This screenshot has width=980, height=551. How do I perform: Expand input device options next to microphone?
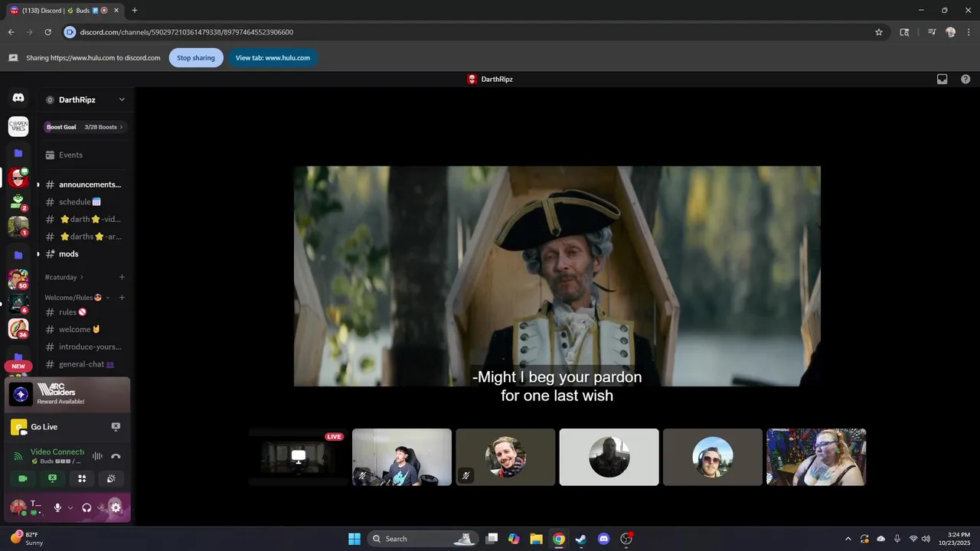[x=70, y=507]
